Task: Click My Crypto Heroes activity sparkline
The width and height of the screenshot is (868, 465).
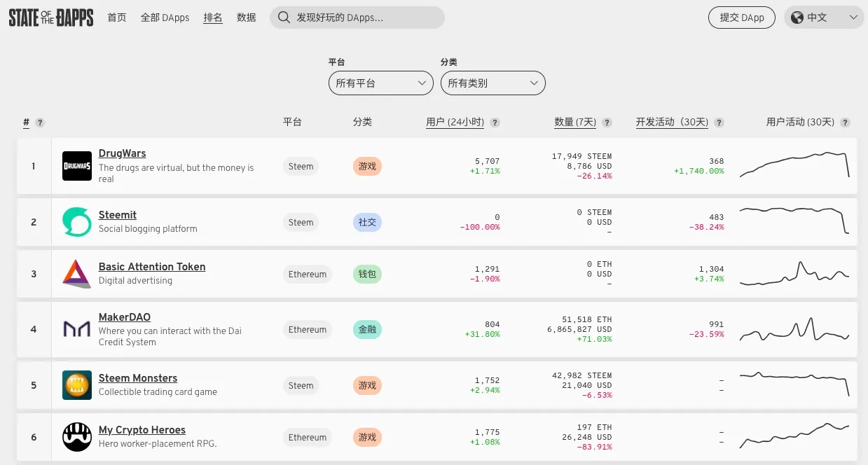Action: coord(794,436)
